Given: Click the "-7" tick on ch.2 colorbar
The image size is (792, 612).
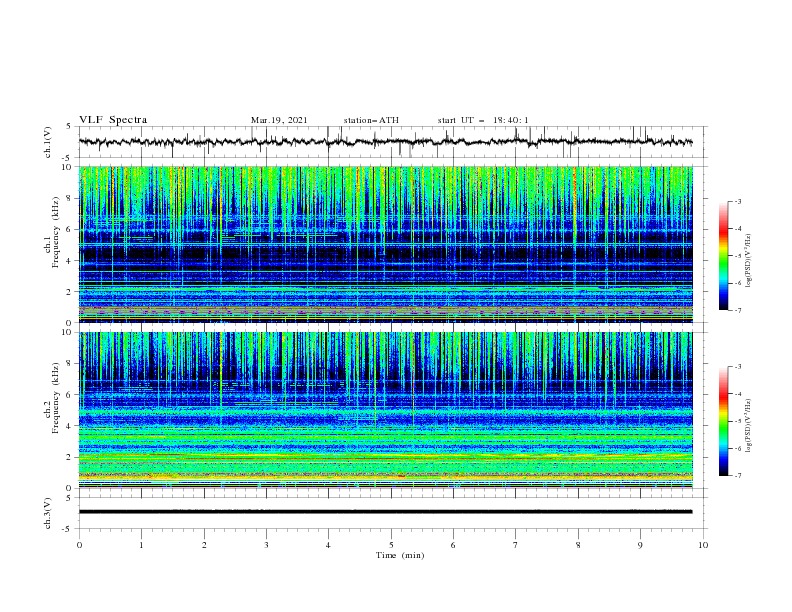Looking at the screenshot, I should pyautogui.click(x=737, y=476).
